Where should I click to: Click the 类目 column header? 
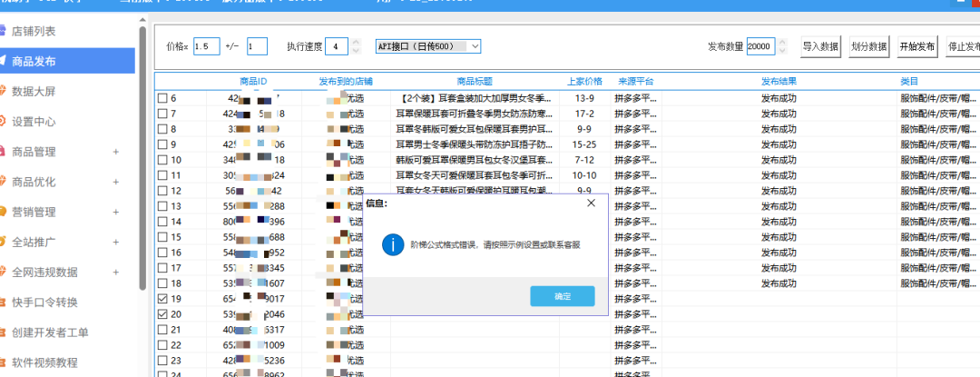908,81
